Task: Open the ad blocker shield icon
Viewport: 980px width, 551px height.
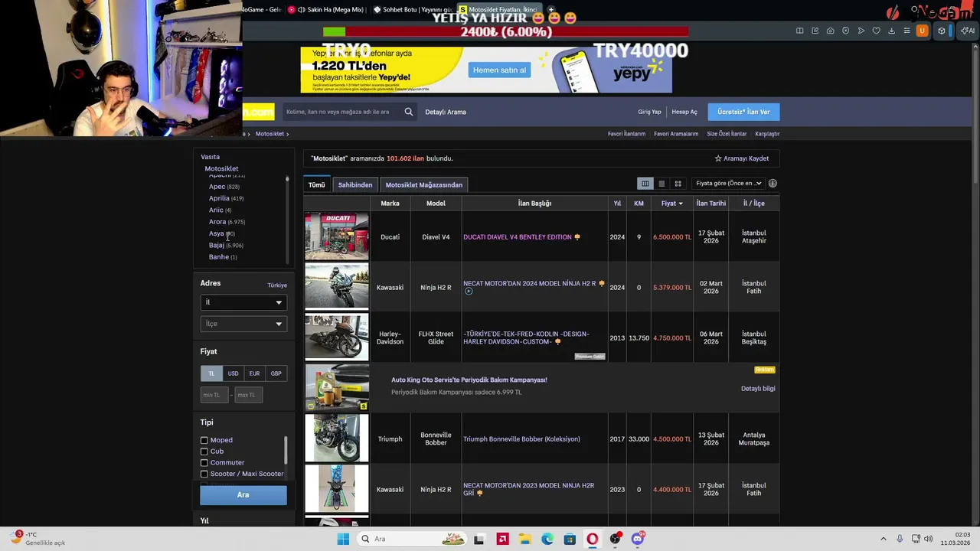Action: 846,31
